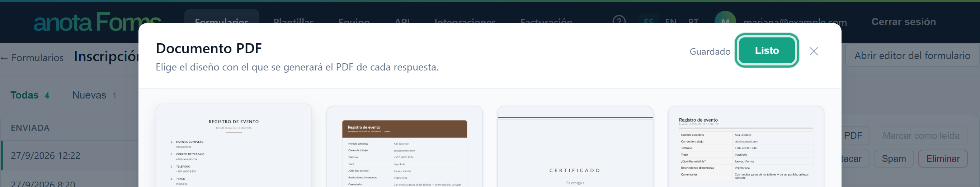The width and height of the screenshot is (980, 187).
Task: Click the ENVIADA column header
Action: (30, 128)
